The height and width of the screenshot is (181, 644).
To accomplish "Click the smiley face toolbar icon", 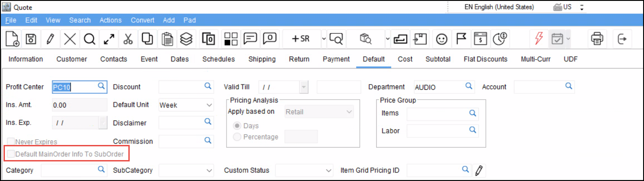I will [441, 39].
